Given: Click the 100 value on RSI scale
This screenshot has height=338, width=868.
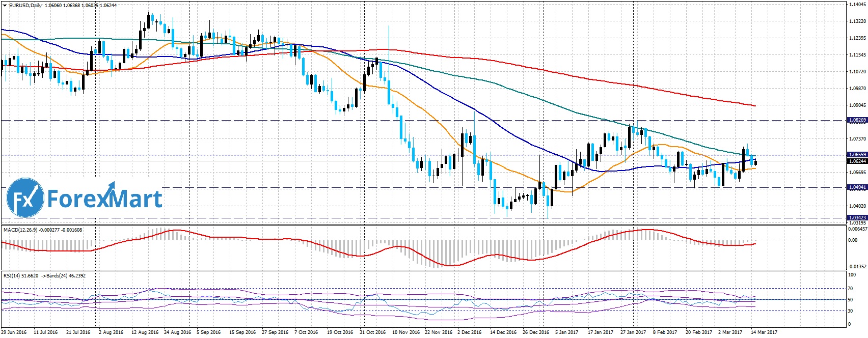Looking at the screenshot, I should pyautogui.click(x=852, y=275).
